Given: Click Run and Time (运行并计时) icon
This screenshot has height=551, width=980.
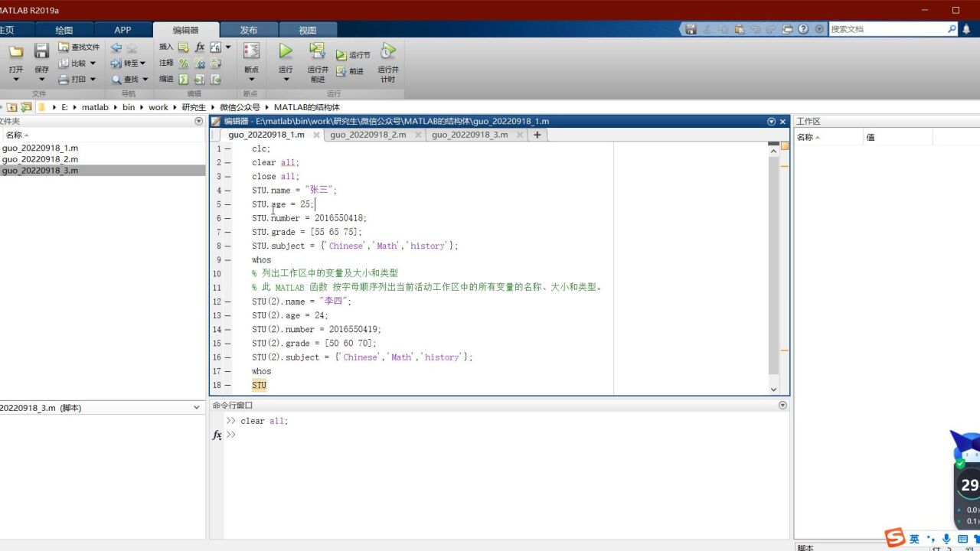Looking at the screenshot, I should click(x=388, y=51).
